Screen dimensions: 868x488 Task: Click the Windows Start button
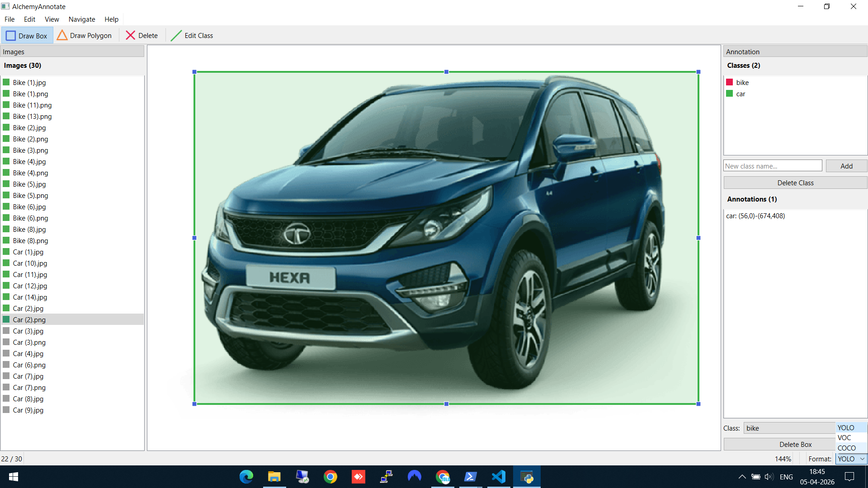coord(14,477)
